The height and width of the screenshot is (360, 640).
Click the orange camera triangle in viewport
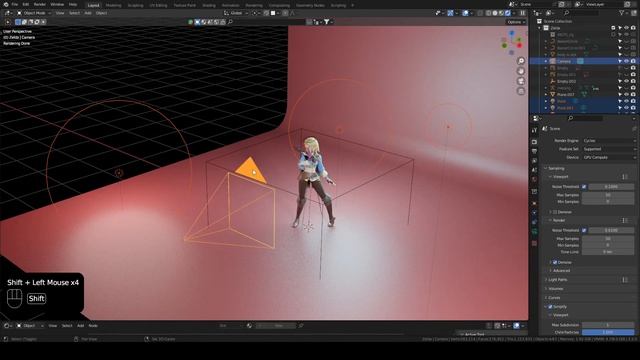[251, 170]
